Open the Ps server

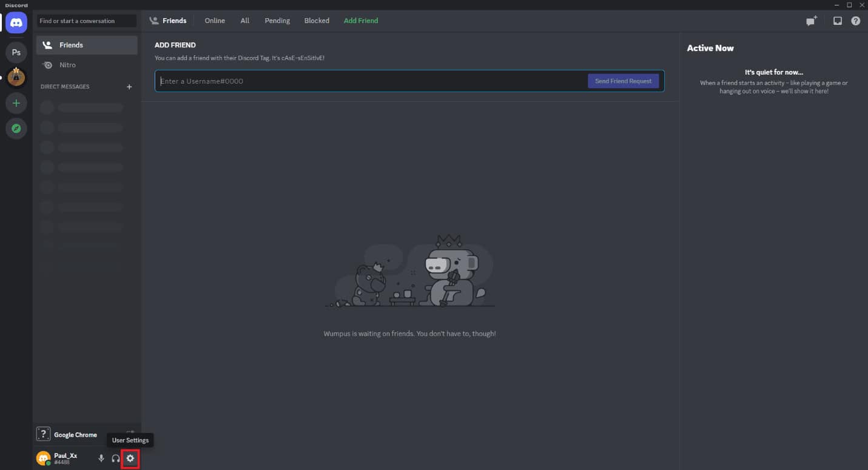[x=16, y=53]
